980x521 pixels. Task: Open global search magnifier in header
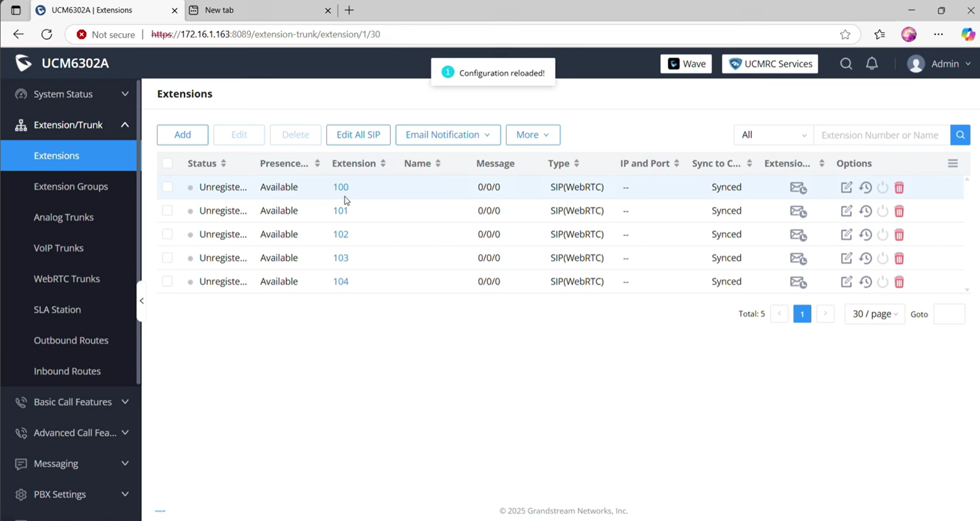pos(846,64)
